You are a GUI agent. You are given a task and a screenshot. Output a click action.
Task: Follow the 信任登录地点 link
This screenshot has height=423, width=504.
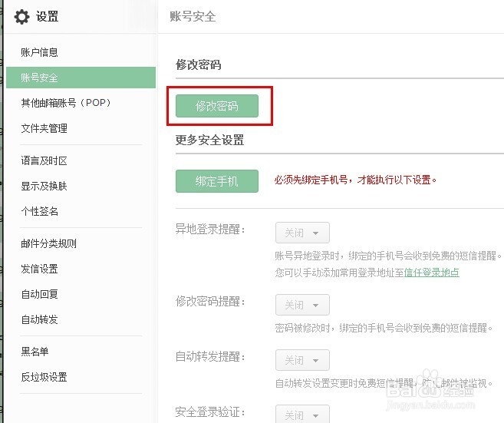[432, 273]
